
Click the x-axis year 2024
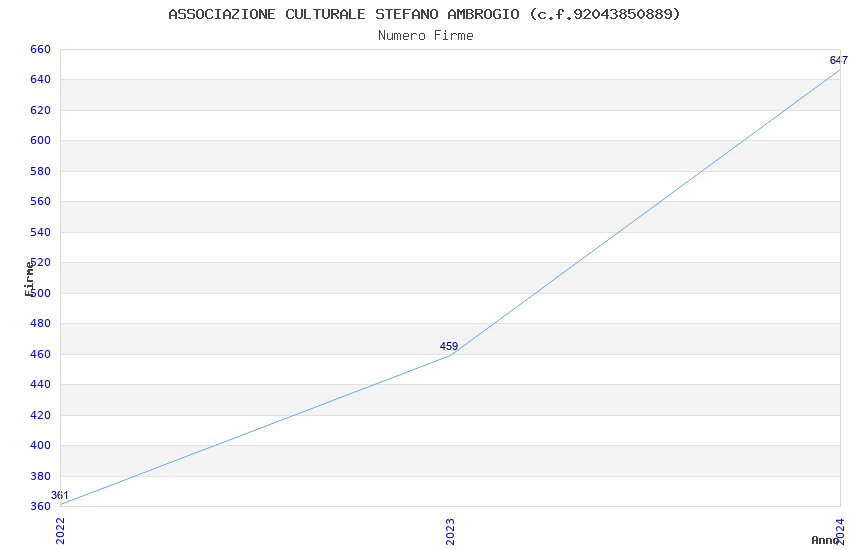pos(840,531)
